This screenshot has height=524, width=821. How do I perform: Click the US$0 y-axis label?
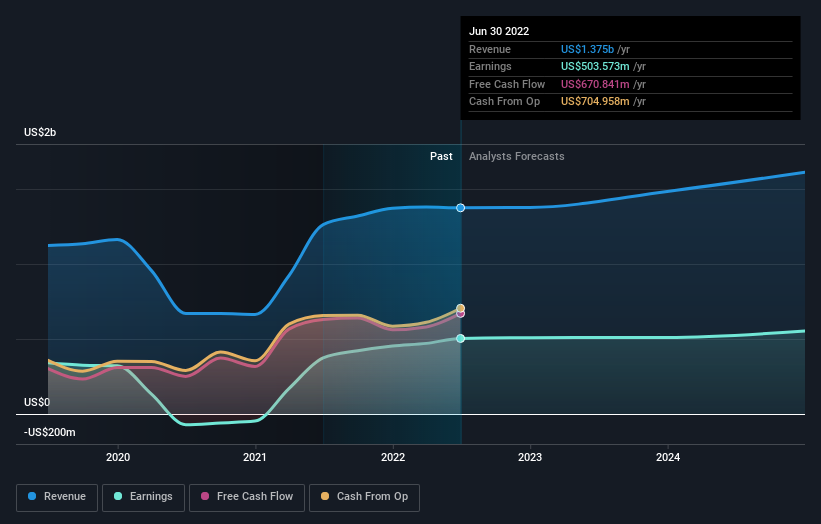pyautogui.click(x=37, y=402)
